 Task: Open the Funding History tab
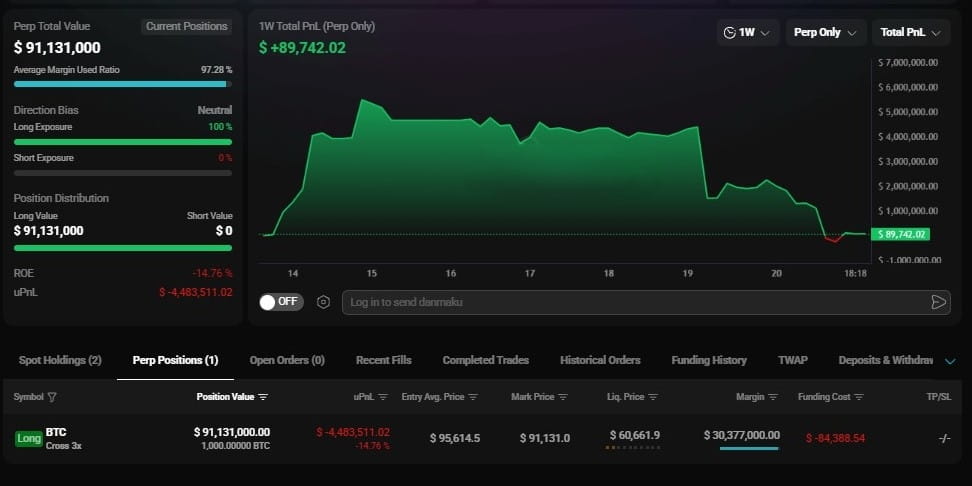(x=709, y=360)
